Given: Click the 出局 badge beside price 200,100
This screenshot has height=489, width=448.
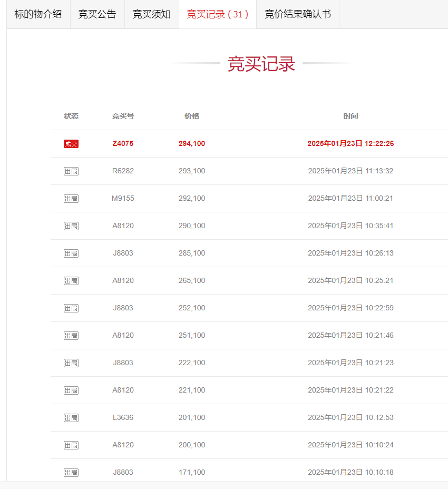Looking at the screenshot, I should tap(71, 446).
